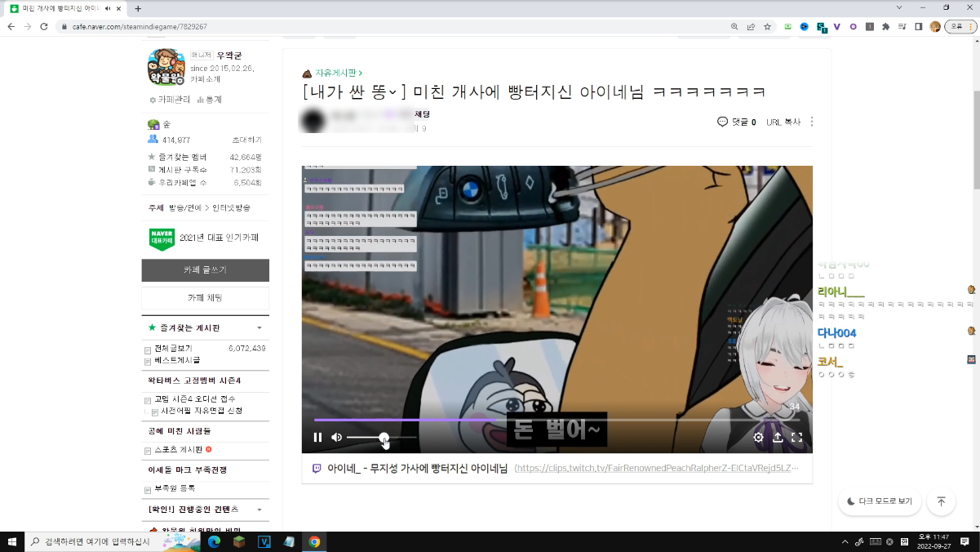Image resolution: width=980 pixels, height=552 pixels.
Task: Click the speech bubble comment icon
Action: 722,122
